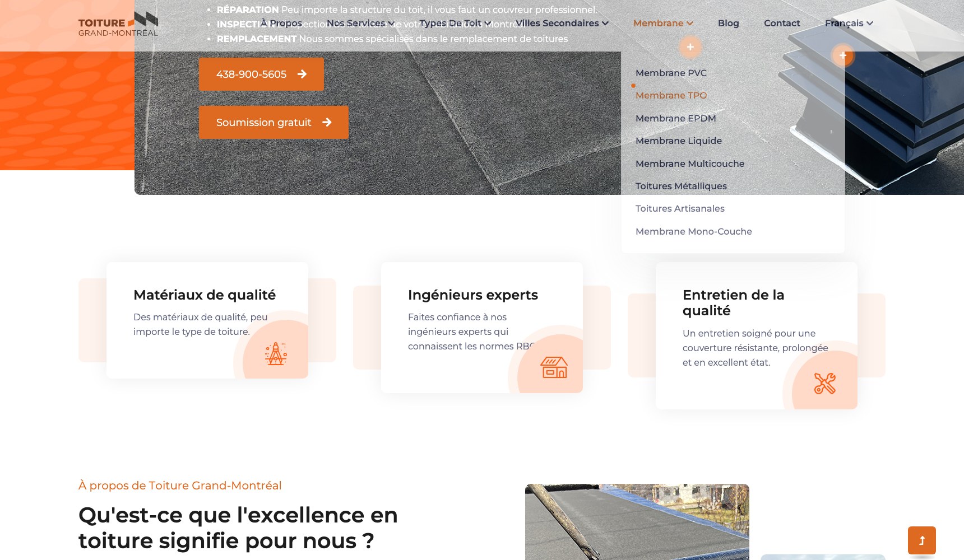Screen dimensions: 964x560
Task: Call via the 438-900-5605 button
Action: (x=261, y=74)
